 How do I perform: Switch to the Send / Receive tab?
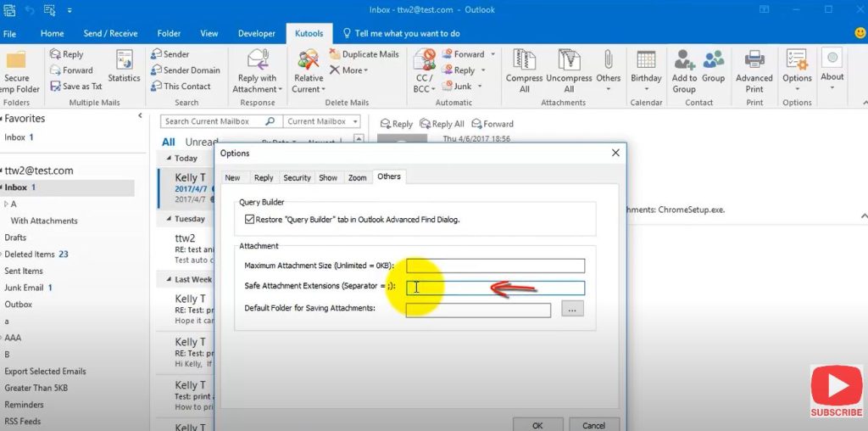pos(110,33)
